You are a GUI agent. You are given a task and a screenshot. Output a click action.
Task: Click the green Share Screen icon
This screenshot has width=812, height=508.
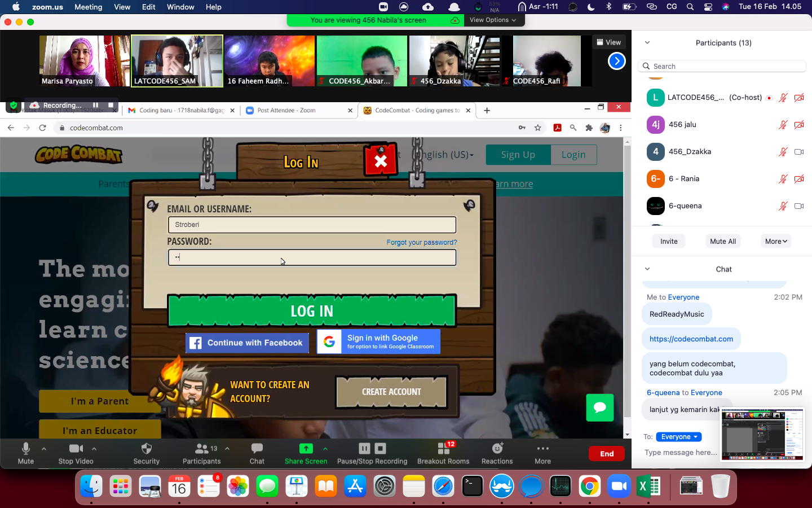tap(306, 448)
